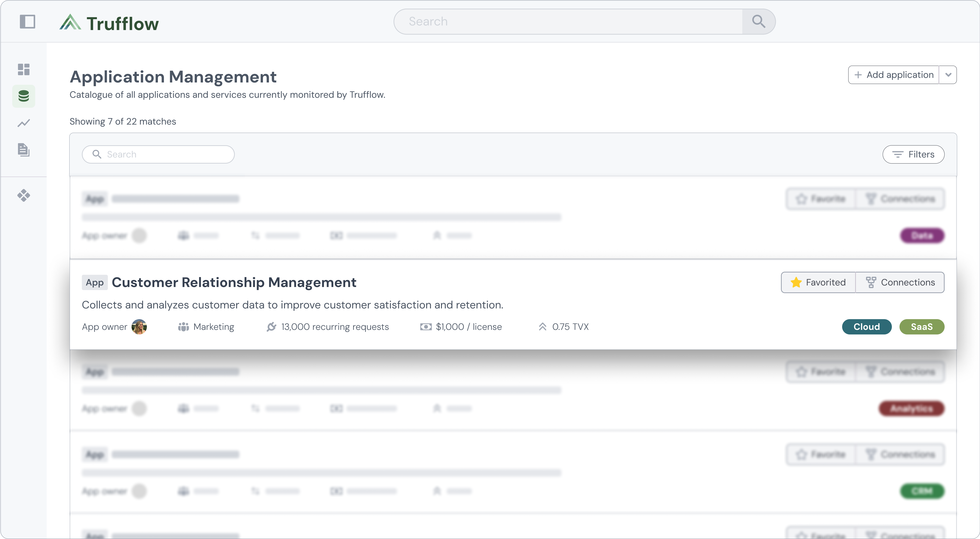Open Connections on the Analytics-tagged card
Screen dimensions: 980x539
tap(900, 372)
